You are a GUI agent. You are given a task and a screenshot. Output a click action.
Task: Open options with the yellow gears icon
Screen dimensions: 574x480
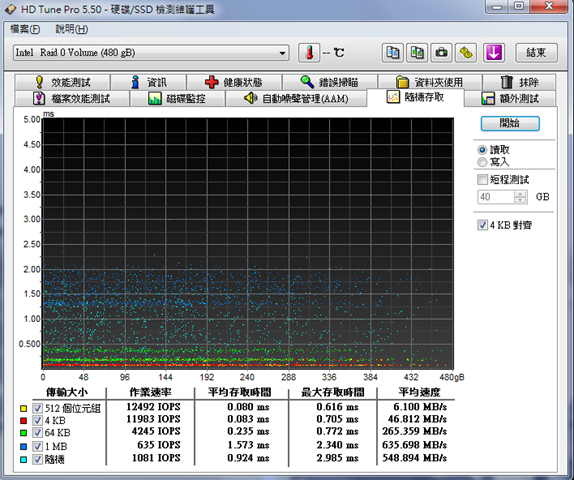466,53
